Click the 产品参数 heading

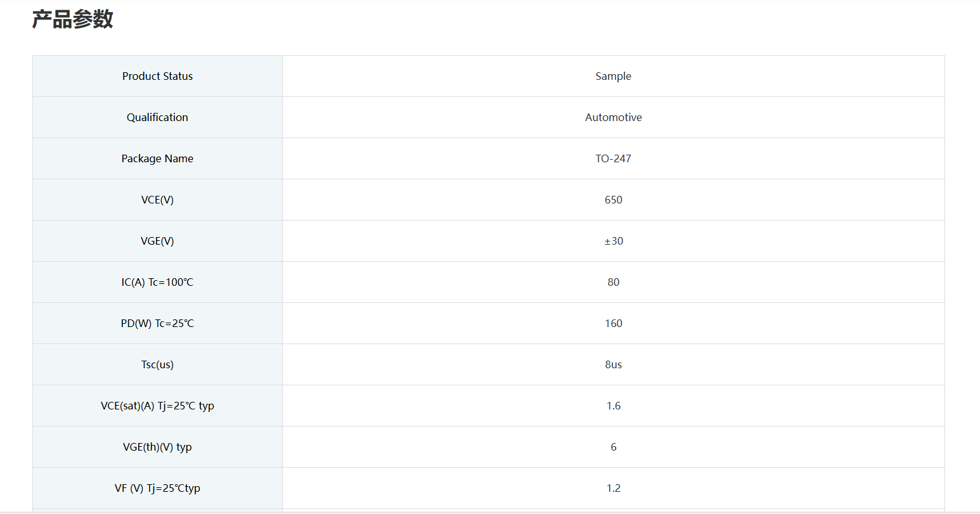pos(73,19)
